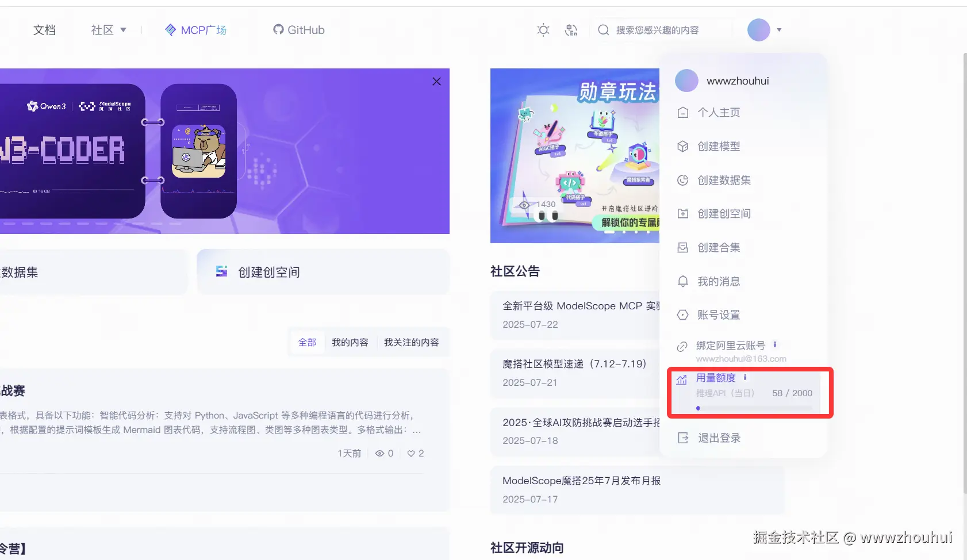The height and width of the screenshot is (560, 967).
Task: Close the Qwen3-Coder banner
Action: click(x=437, y=82)
